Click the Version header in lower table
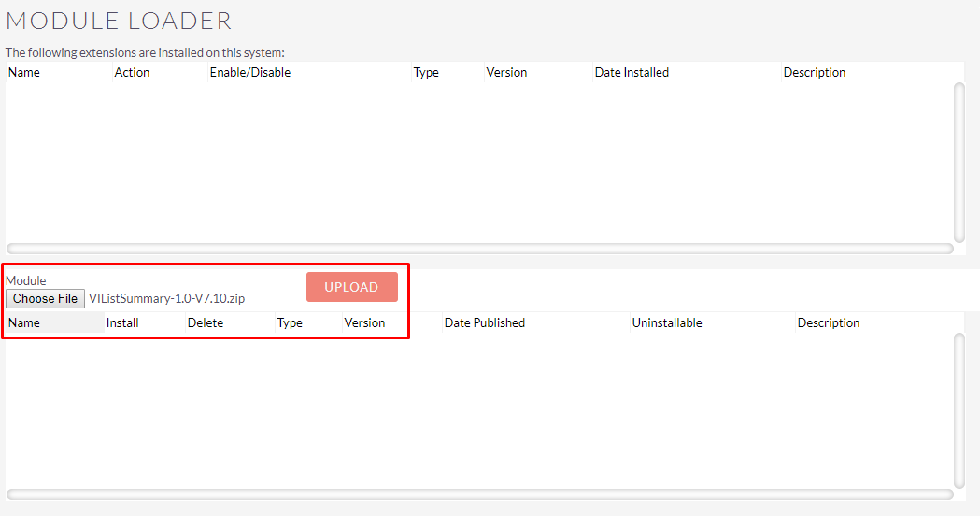Screen dimensions: 980x516 pos(365,322)
